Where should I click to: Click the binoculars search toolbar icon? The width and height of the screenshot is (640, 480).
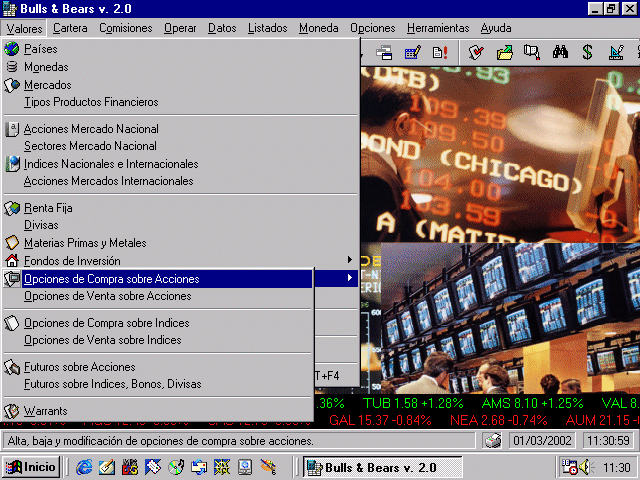coord(560,53)
